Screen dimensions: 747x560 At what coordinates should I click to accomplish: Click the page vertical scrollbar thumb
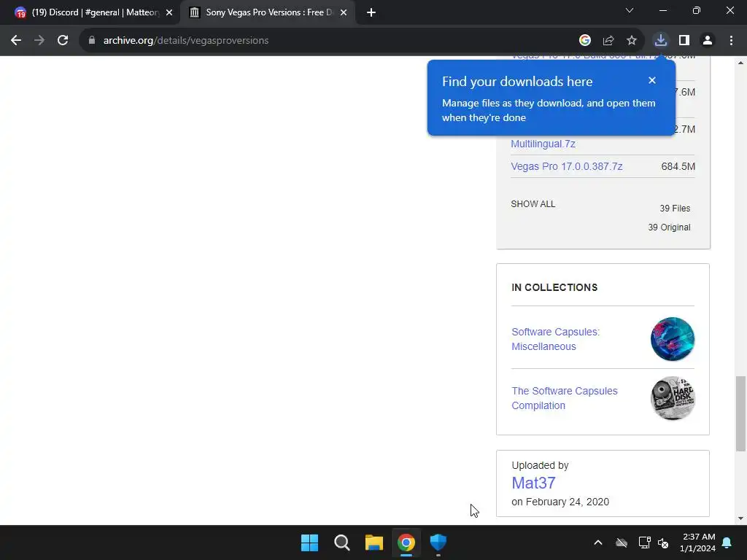coord(740,413)
